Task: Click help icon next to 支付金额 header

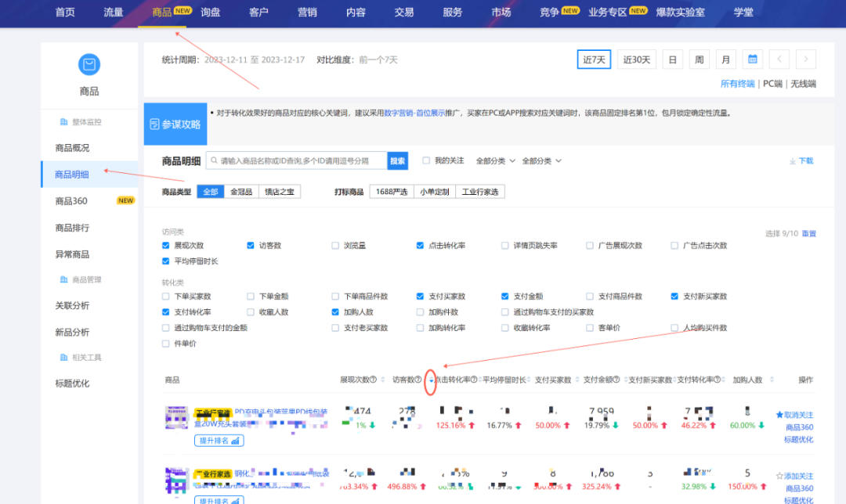Action: pos(616,380)
